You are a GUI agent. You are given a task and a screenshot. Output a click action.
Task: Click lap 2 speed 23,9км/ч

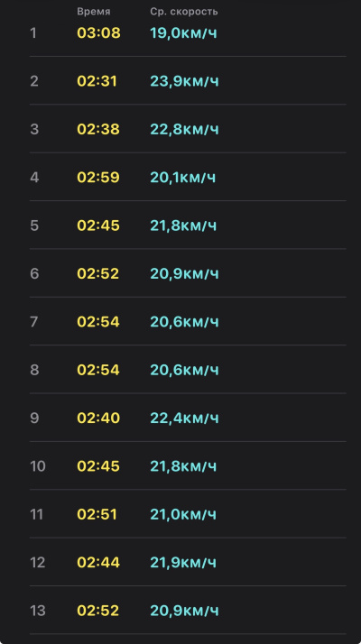[184, 81]
